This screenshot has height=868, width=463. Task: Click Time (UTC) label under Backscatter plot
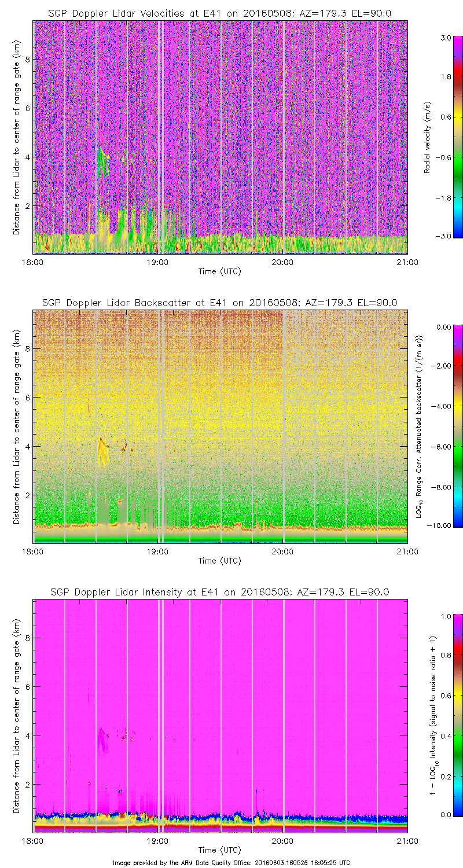[x=220, y=560]
